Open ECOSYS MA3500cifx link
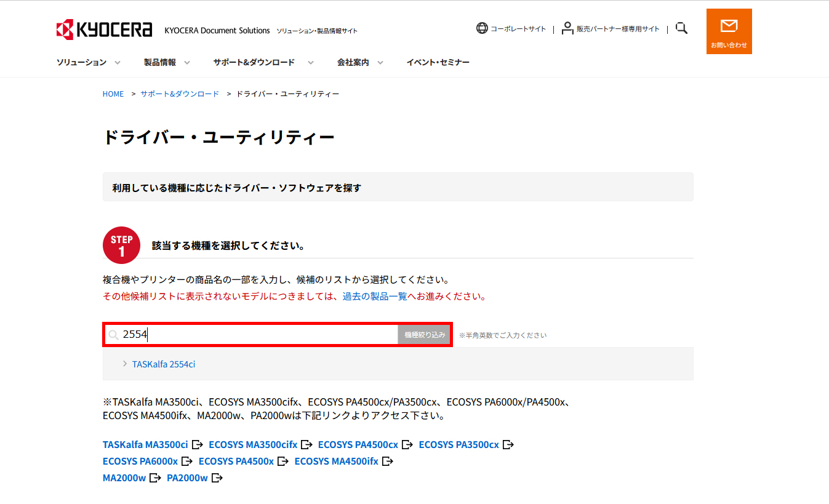The width and height of the screenshot is (829, 504). (x=253, y=444)
